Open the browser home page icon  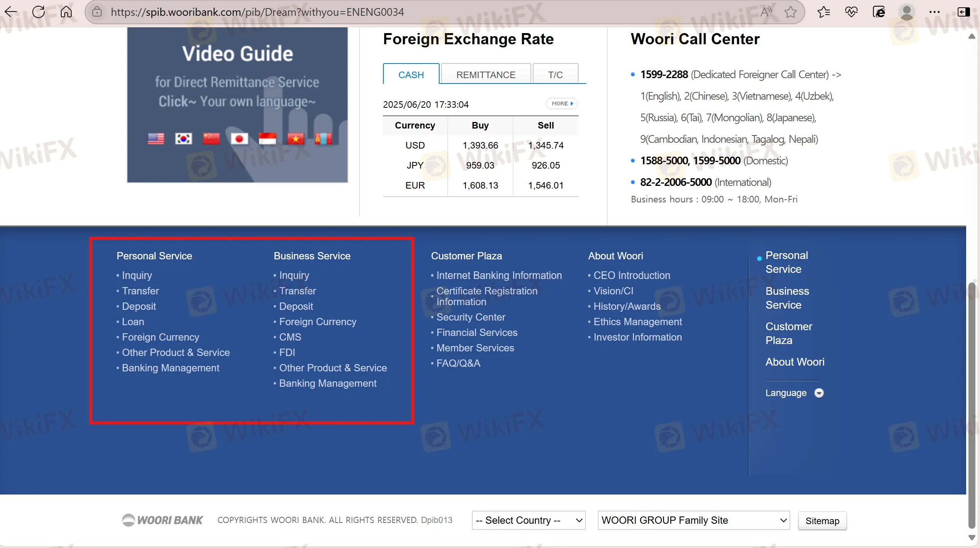pos(66,12)
